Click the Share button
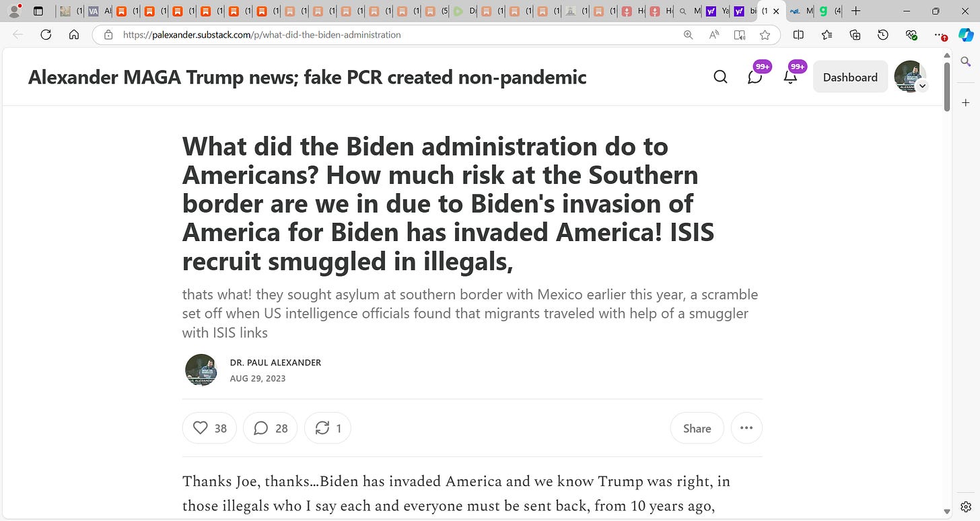 tap(697, 428)
